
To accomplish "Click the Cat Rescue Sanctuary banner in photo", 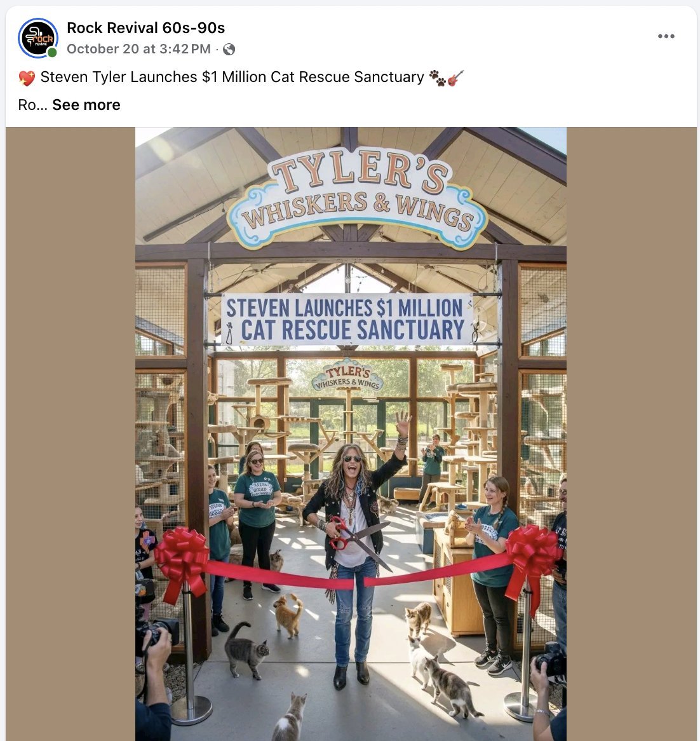I will pos(347,320).
